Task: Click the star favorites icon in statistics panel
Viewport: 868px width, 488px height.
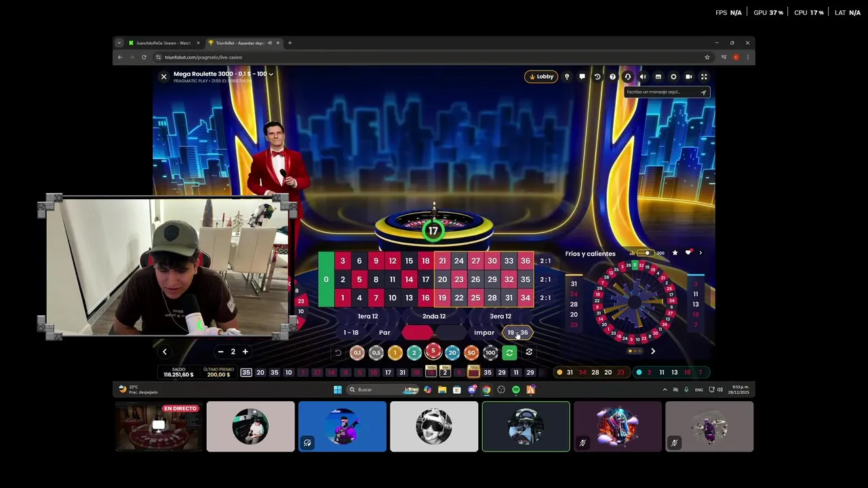Action: (x=675, y=253)
